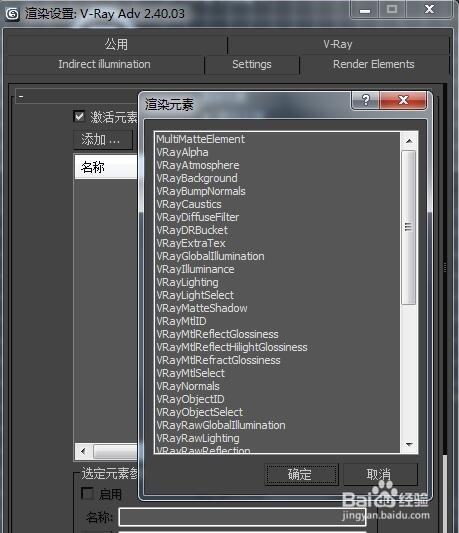Cancel with the 取消 button
The image size is (459, 533).
tap(380, 474)
